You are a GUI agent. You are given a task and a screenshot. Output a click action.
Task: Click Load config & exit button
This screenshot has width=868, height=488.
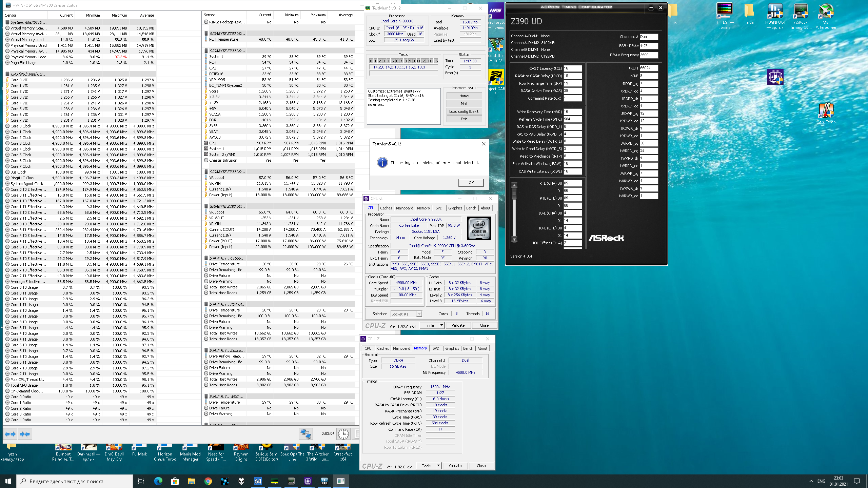click(463, 111)
